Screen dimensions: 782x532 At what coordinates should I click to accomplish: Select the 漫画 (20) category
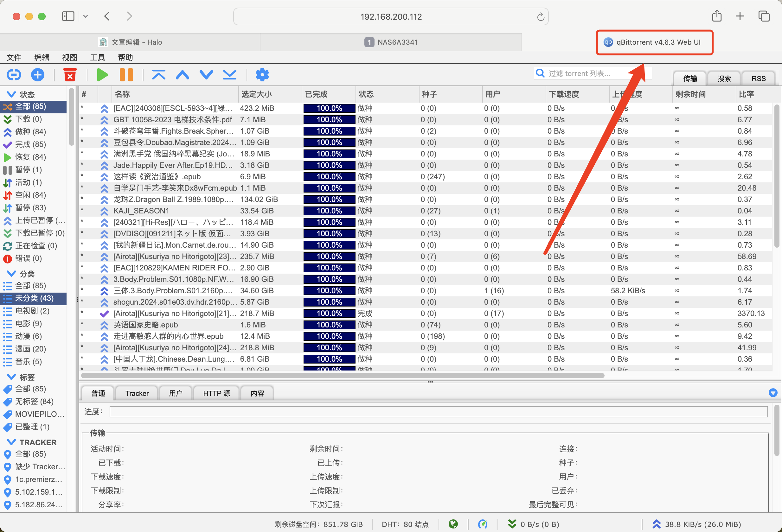[x=33, y=349]
